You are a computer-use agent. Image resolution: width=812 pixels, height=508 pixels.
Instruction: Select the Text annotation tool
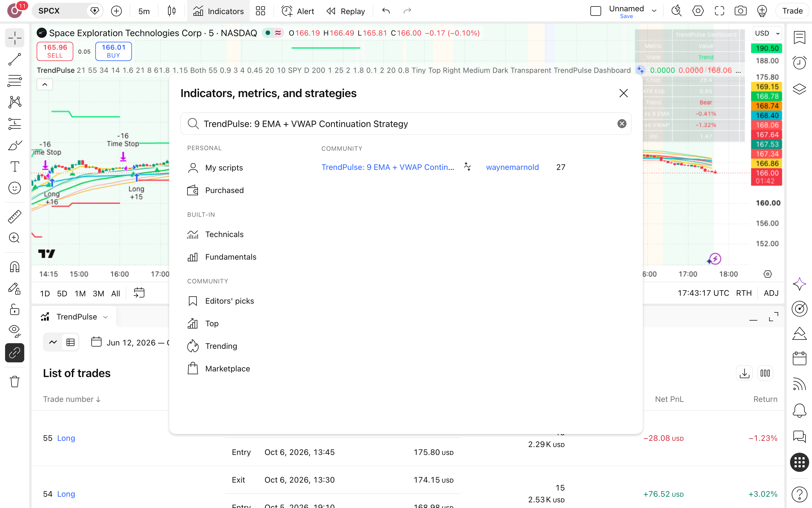pyautogui.click(x=14, y=167)
